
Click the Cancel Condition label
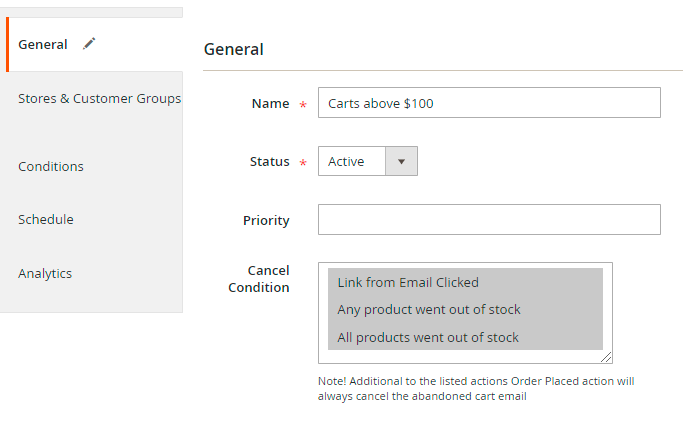[x=259, y=278]
